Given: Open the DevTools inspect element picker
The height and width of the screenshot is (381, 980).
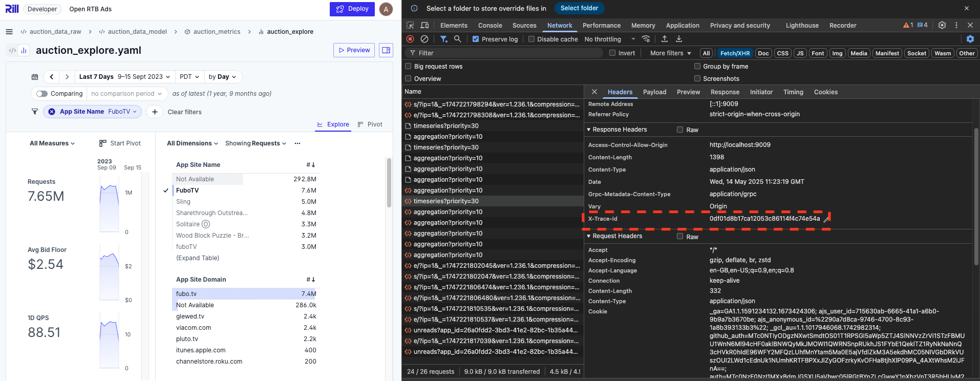Looking at the screenshot, I should click(x=410, y=25).
